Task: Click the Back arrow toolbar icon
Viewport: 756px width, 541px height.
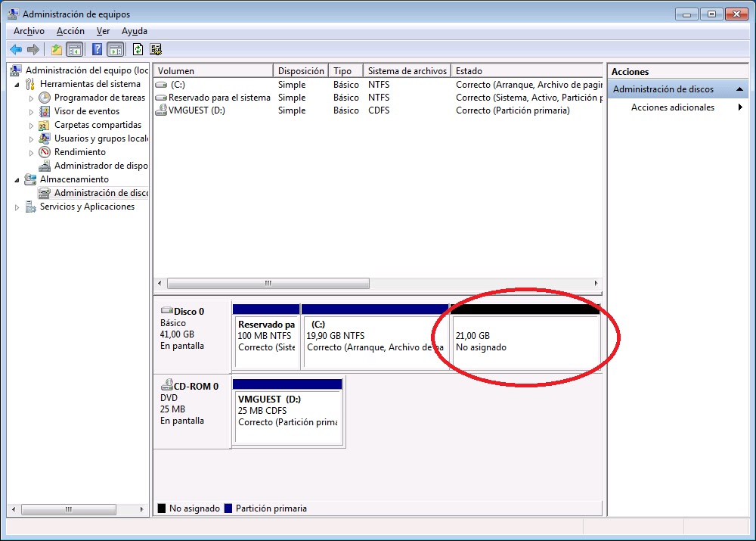Action: click(16, 49)
